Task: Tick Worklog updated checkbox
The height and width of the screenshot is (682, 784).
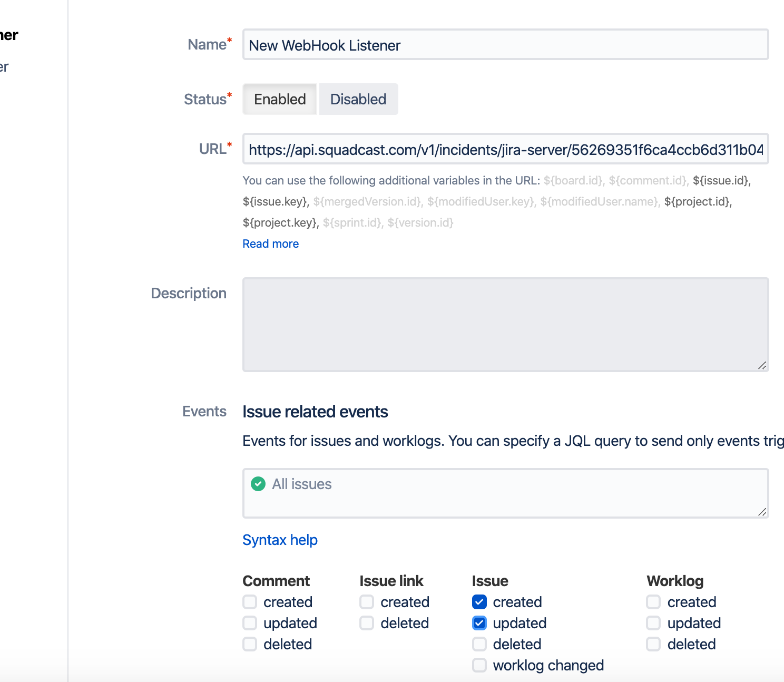Action: click(653, 623)
